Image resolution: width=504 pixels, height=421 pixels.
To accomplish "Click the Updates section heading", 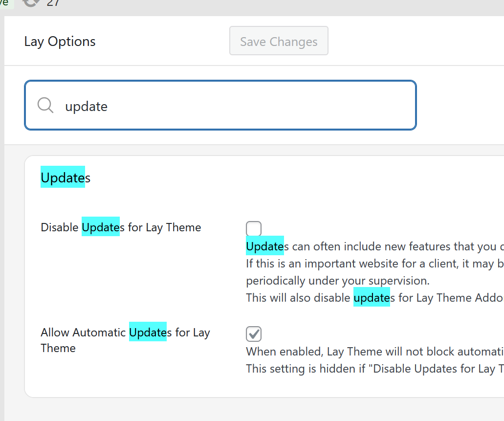I will [x=66, y=178].
